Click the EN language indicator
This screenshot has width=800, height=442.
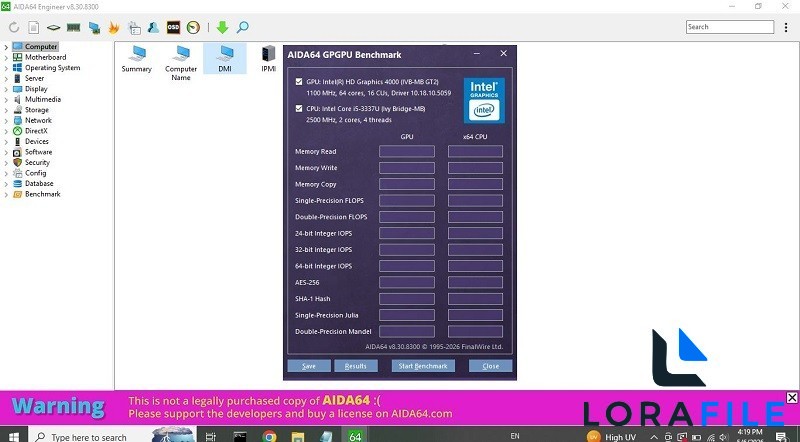coord(515,436)
